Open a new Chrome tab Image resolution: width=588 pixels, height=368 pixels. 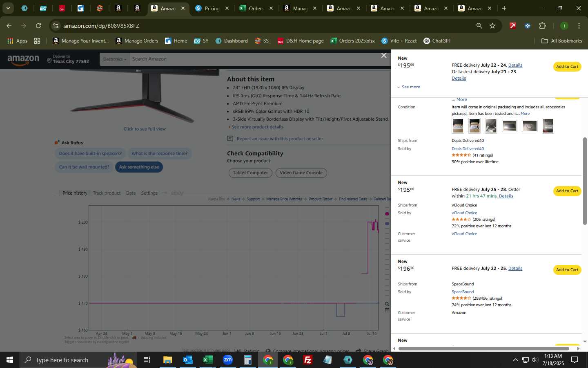pos(504,8)
